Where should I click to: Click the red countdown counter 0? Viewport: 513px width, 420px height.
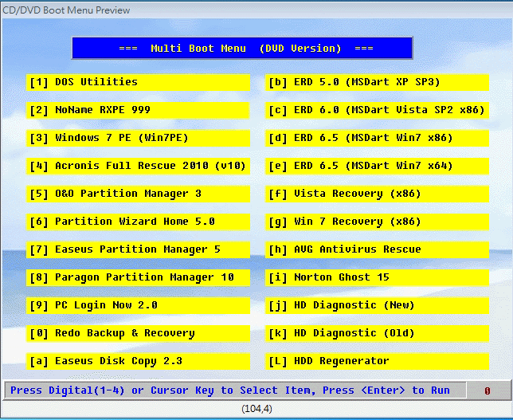(488, 391)
